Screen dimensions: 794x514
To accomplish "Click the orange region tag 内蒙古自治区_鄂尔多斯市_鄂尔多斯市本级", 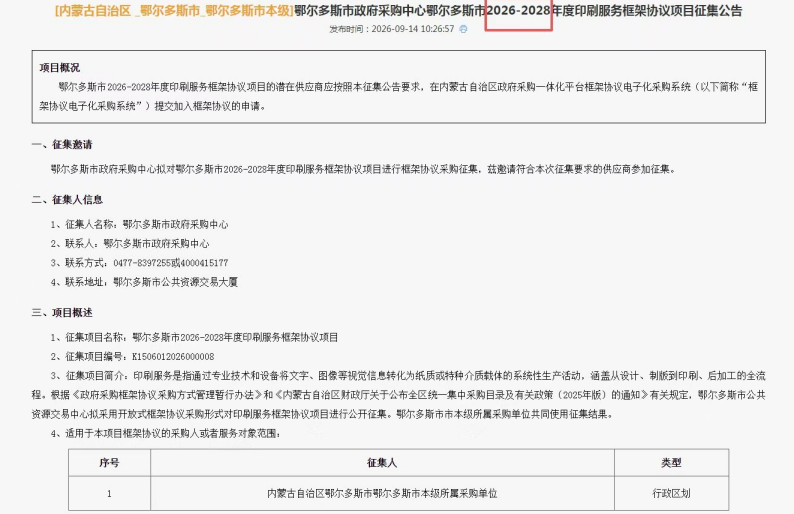I will click(175, 11).
